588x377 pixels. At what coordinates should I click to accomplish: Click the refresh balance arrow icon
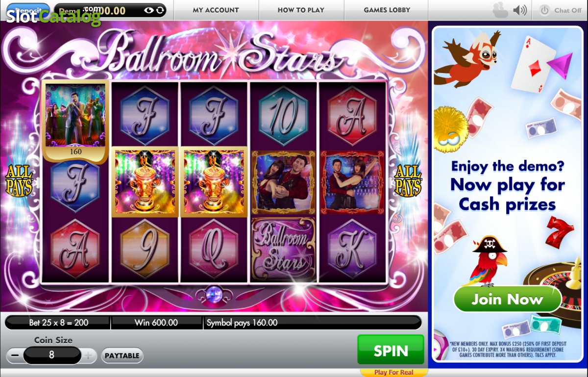point(159,10)
